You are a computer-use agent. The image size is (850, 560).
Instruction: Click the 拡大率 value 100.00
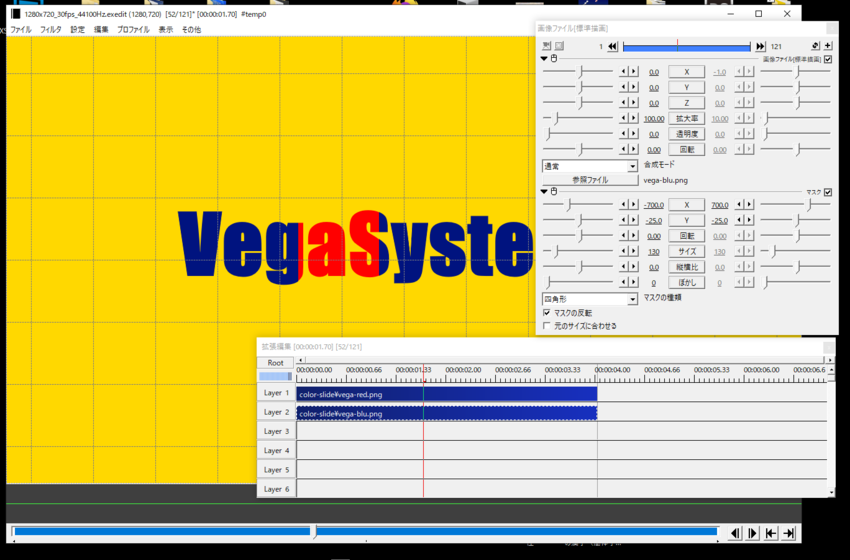654,119
